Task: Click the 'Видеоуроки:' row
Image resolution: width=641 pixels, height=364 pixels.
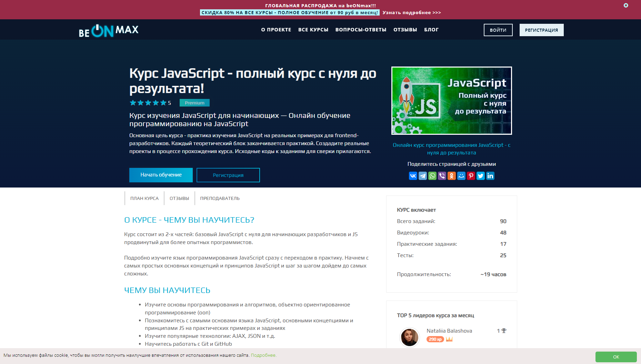Action: [452, 233]
